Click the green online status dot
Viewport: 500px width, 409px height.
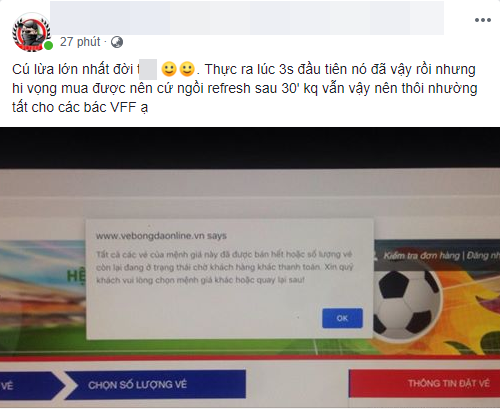49,46
